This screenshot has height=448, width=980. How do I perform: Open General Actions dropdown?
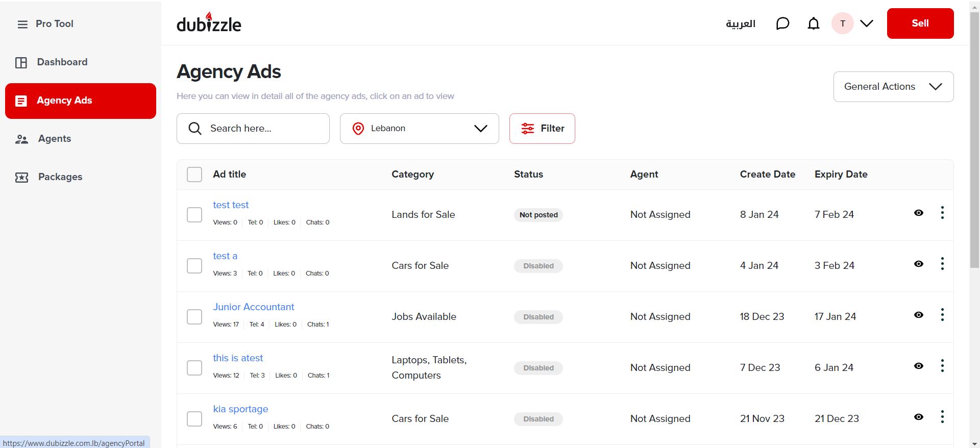coord(893,87)
